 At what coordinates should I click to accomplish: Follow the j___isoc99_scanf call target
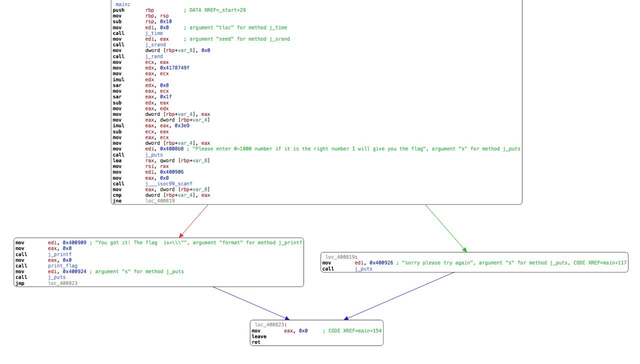point(169,184)
